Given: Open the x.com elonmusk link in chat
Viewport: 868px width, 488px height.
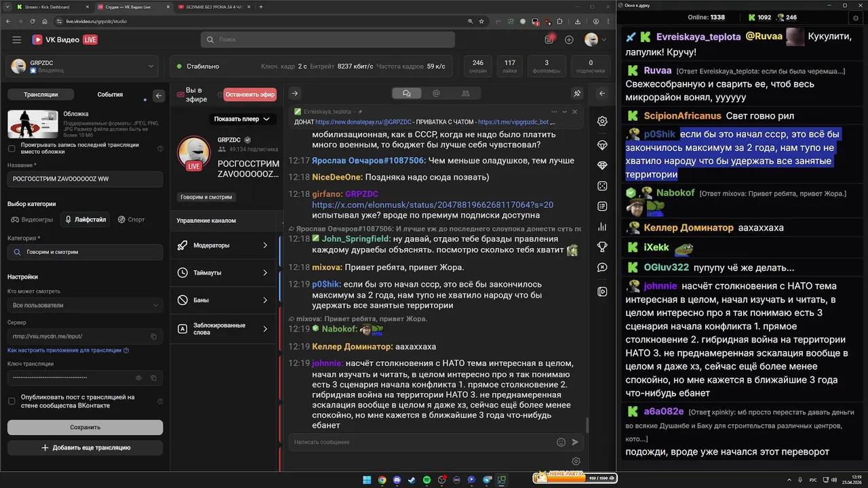Looking at the screenshot, I should click(433, 205).
